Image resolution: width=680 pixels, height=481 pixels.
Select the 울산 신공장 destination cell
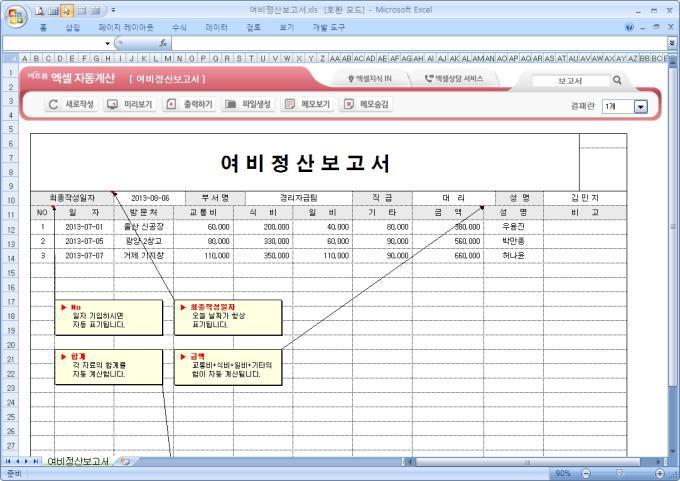click(x=144, y=226)
